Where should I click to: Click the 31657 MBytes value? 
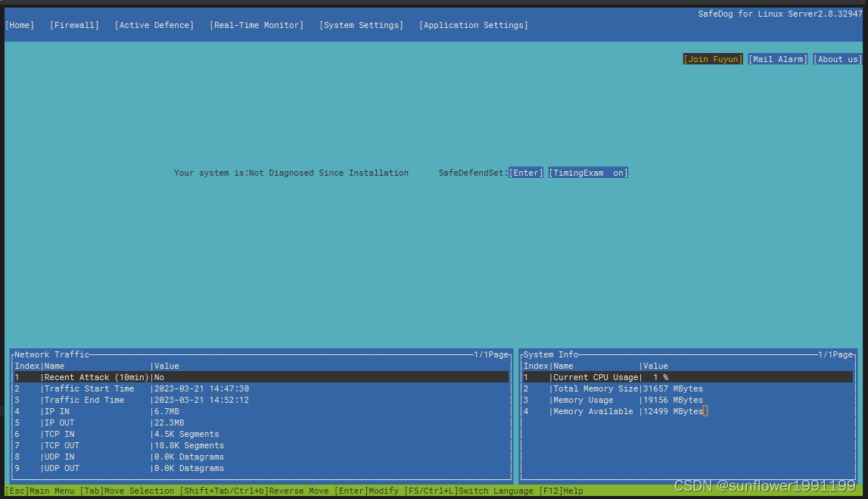point(673,388)
